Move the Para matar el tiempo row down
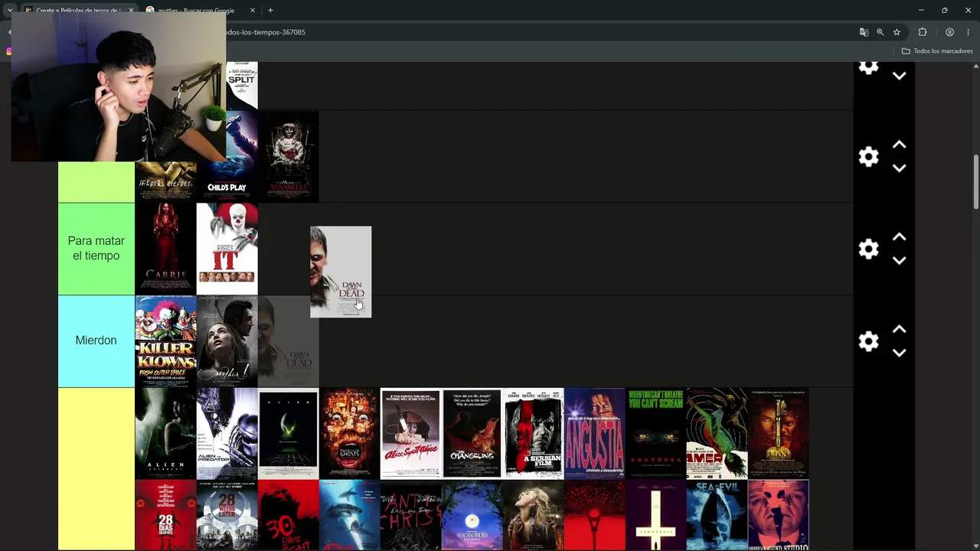 (900, 260)
